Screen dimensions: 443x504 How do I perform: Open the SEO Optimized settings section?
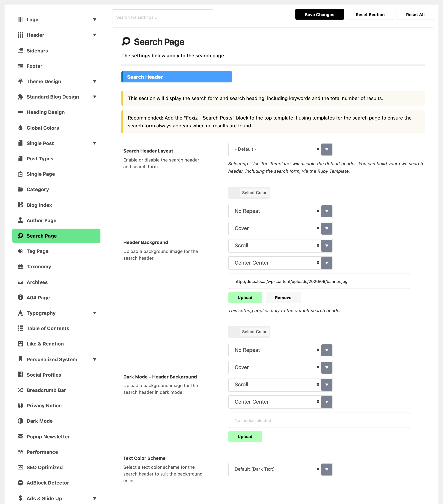point(56,467)
